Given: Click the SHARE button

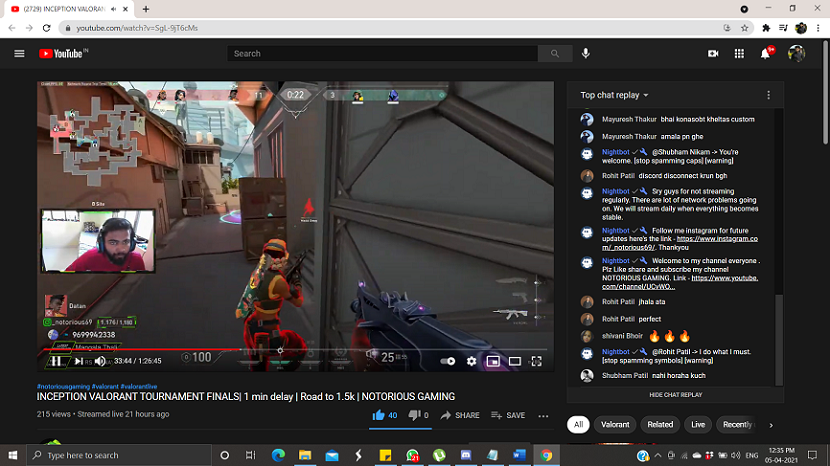Looking at the screenshot, I should (459, 415).
